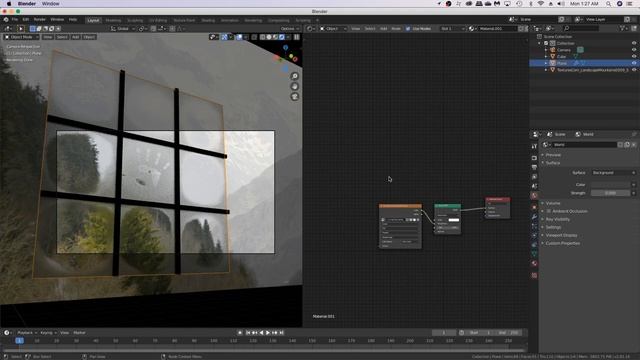Open Render properties tab

(x=534, y=158)
